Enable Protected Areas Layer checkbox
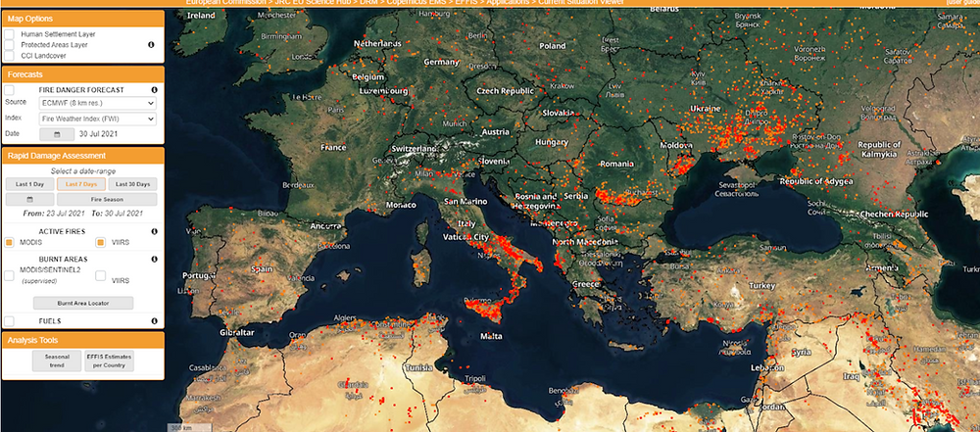The image size is (980, 432). click(x=10, y=45)
